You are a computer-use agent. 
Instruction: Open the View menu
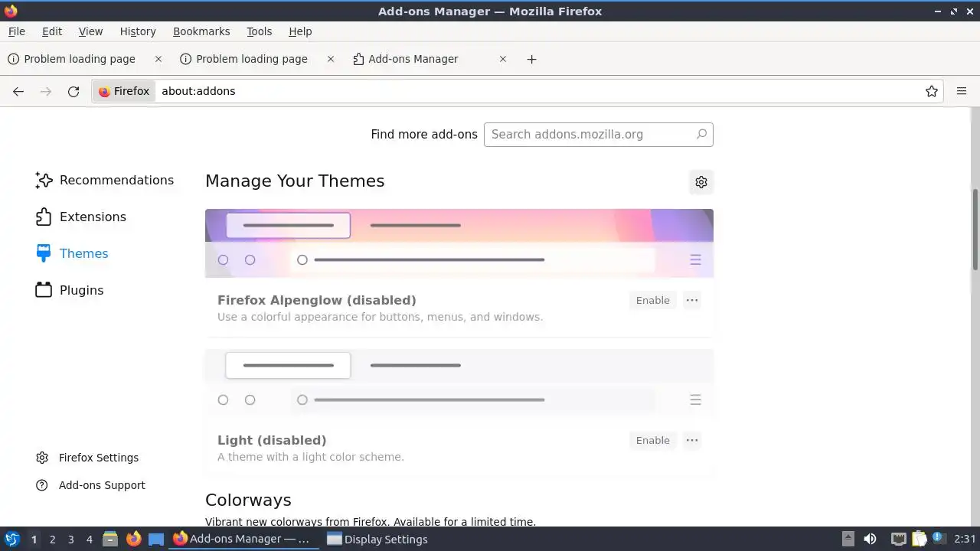pos(90,31)
